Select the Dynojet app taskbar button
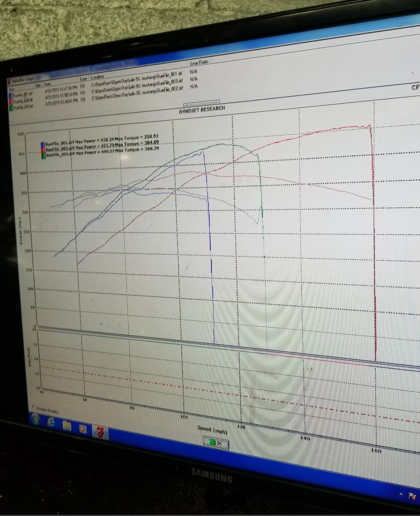Viewport: 420px width, 516px height. pyautogui.click(x=100, y=432)
